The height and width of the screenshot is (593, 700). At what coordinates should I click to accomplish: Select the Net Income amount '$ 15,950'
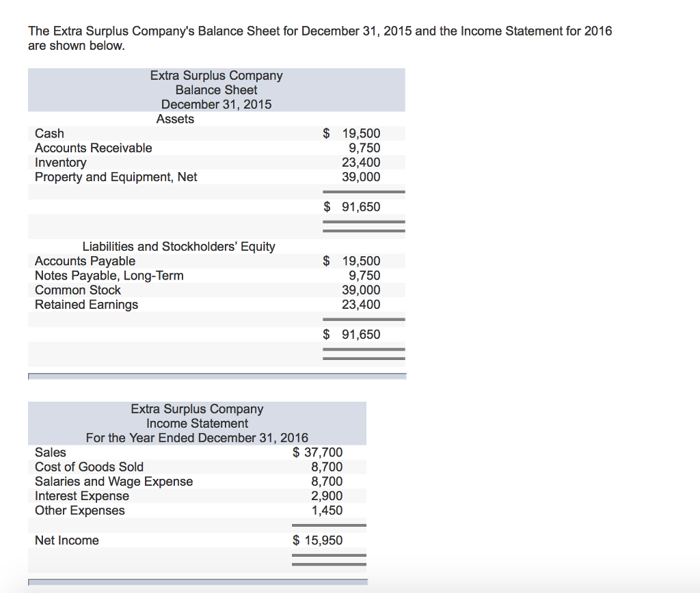[x=318, y=540]
